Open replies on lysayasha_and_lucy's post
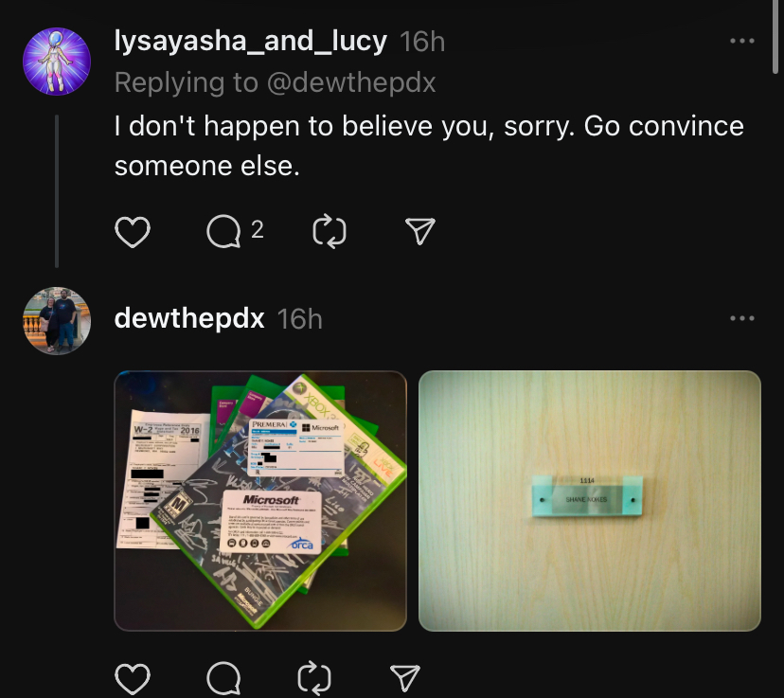 223,231
